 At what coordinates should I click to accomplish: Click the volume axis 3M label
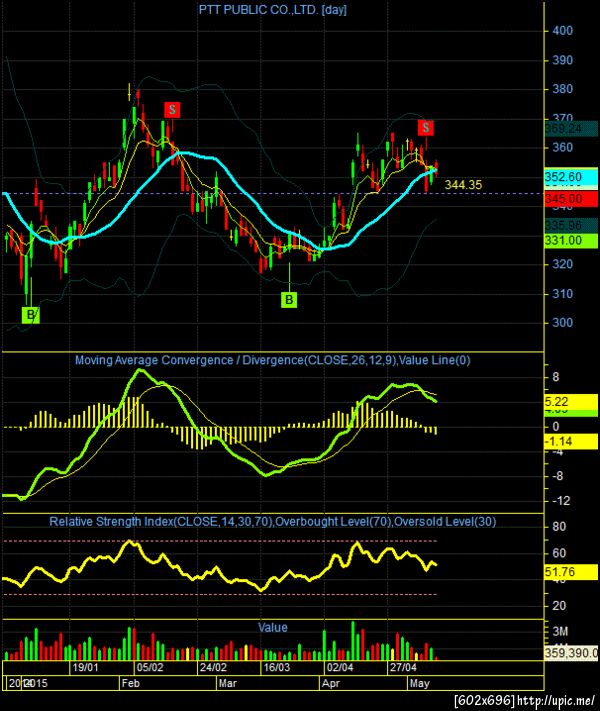[560, 632]
